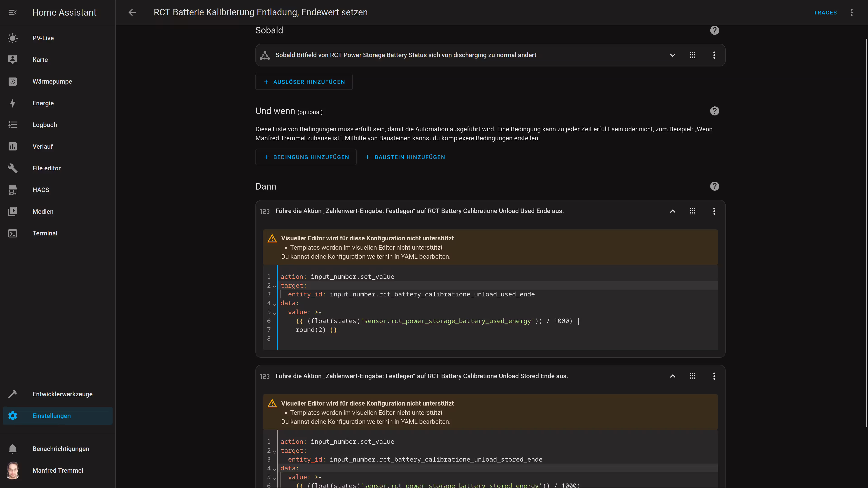Fold the target block in second YAML editor
Screen dimensions: 868x488
click(x=274, y=451)
